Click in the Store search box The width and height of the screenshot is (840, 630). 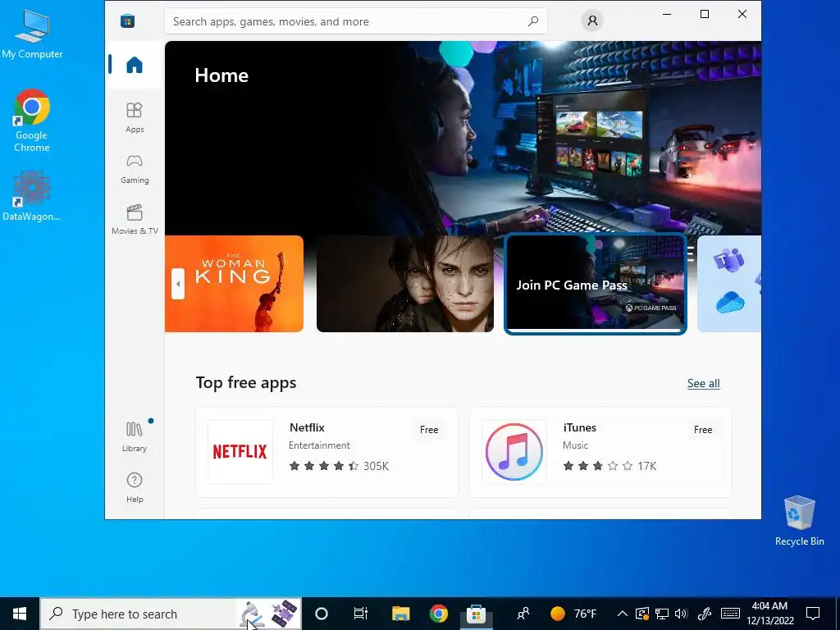tap(356, 21)
